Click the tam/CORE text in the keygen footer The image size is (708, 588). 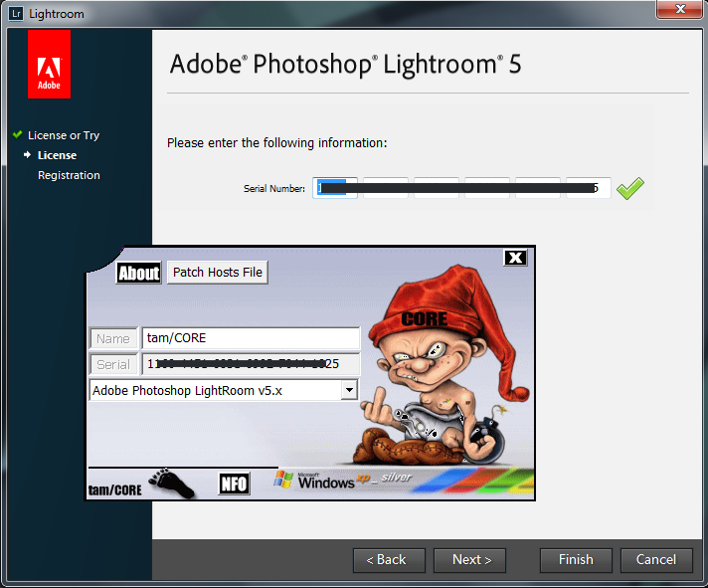point(115,490)
